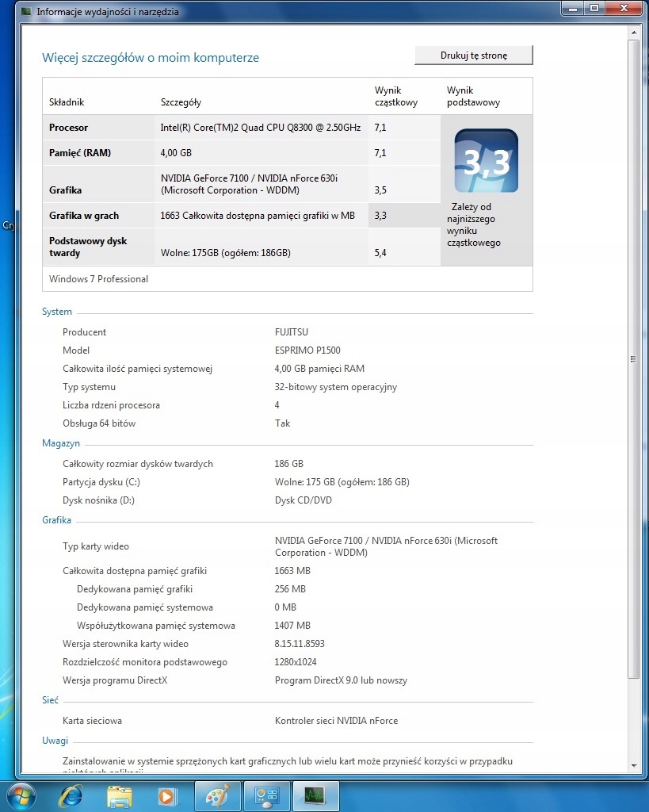This screenshot has height=812, width=649.
Task: Click Dedykowana pamięć grafiki label
Action: pos(135,589)
